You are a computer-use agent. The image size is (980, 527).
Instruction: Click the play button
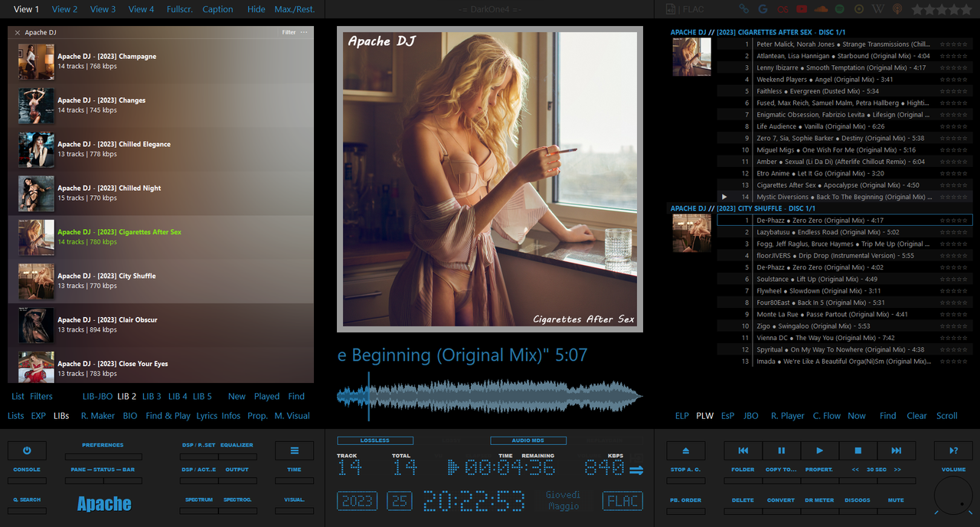point(819,450)
